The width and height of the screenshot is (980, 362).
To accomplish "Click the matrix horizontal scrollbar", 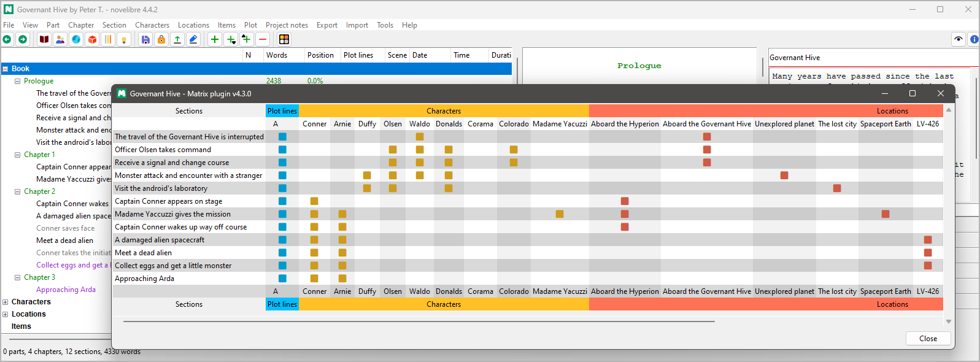I will point(419,321).
